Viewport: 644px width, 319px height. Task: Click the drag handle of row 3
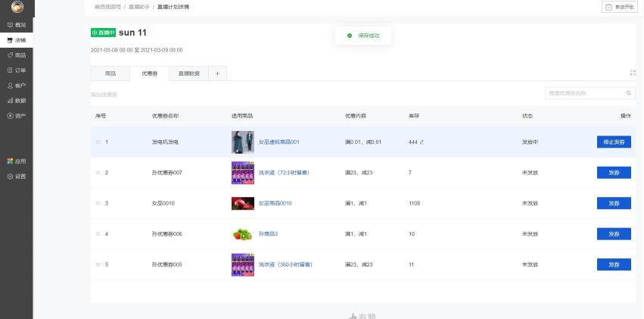(x=98, y=203)
